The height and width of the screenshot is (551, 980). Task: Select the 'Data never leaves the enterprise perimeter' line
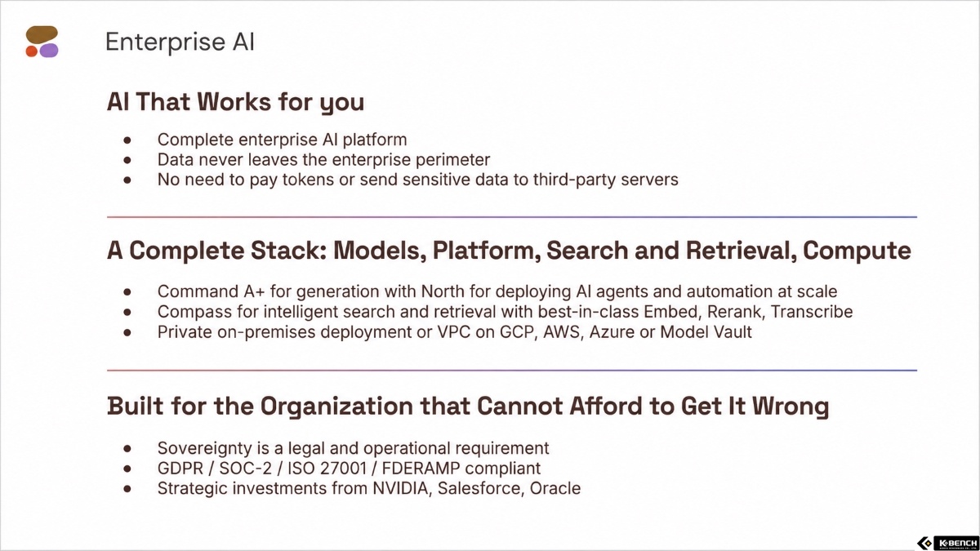coord(323,159)
